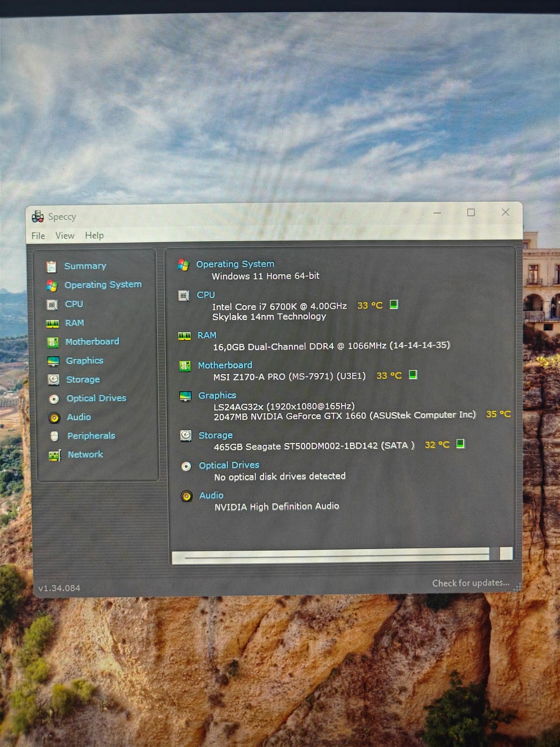Click the '2047MB NVIDIA GeForce GTX 1660' line
560x747 pixels.
click(345, 416)
